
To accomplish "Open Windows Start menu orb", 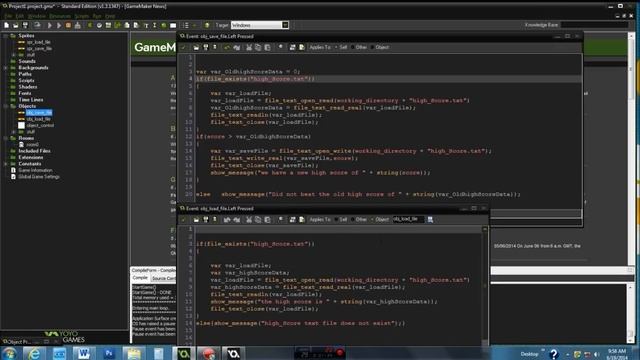I will 10,353.
